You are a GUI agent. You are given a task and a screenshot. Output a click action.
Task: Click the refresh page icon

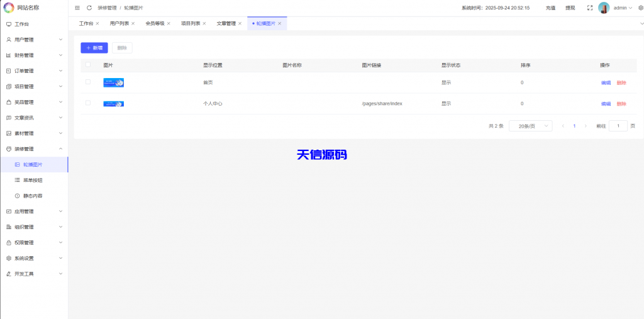coord(89,8)
